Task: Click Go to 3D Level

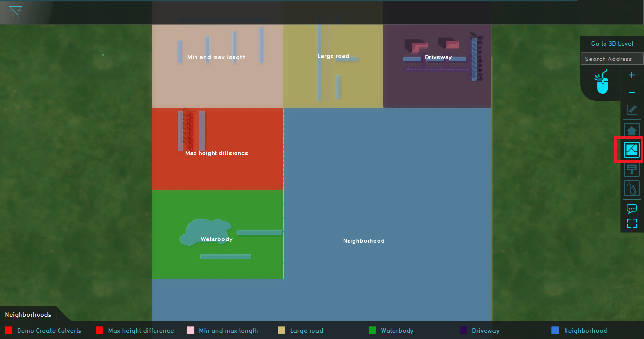Action: [x=612, y=44]
